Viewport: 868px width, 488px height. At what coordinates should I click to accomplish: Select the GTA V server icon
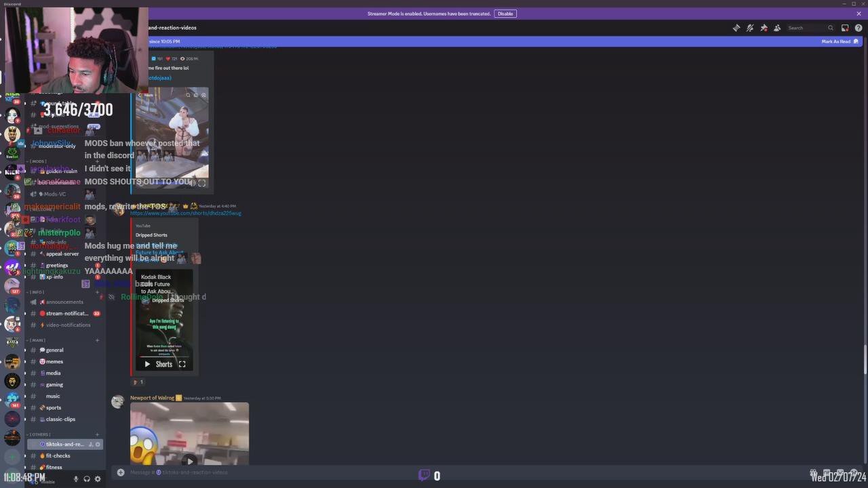[12, 343]
